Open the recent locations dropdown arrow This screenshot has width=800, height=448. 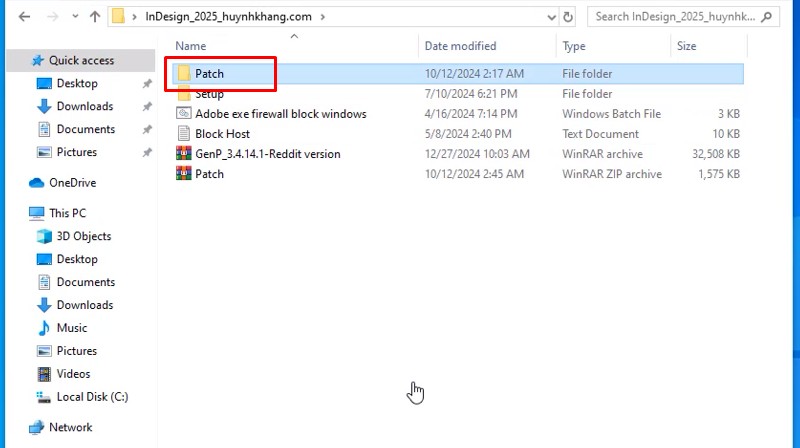click(75, 17)
